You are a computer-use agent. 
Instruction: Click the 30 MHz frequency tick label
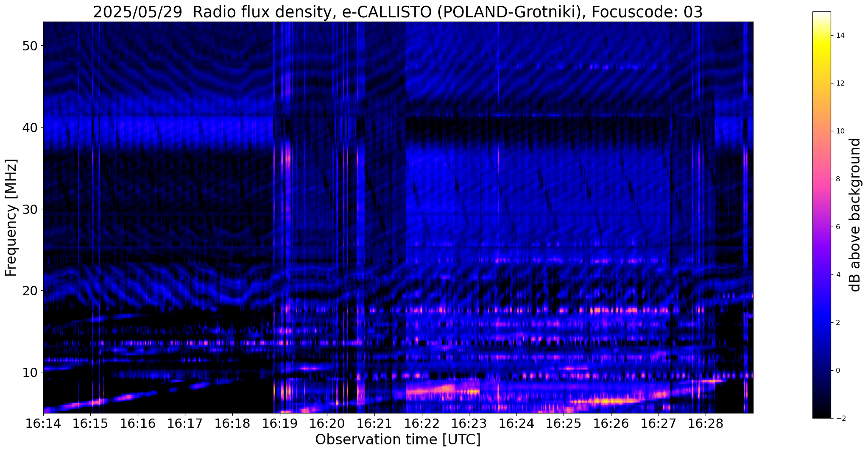point(30,209)
